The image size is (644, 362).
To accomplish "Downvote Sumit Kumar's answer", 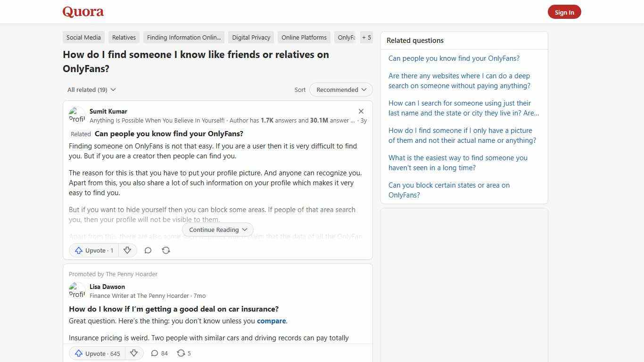I will point(127,250).
